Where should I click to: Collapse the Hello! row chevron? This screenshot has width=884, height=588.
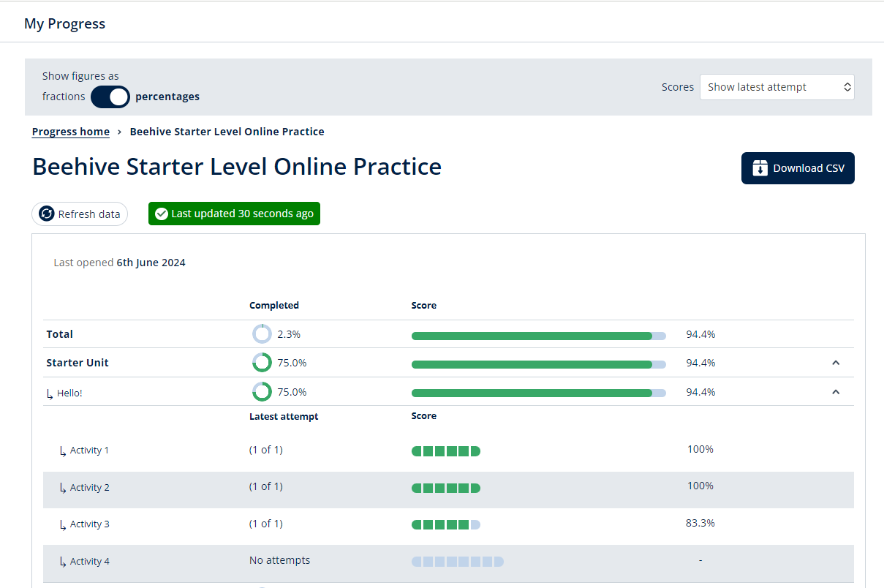tap(836, 392)
